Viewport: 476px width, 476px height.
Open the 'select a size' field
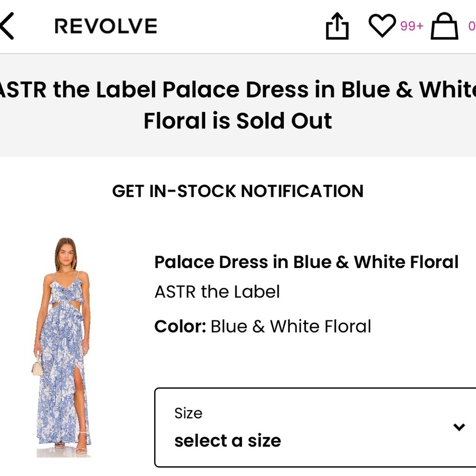[x=227, y=440]
